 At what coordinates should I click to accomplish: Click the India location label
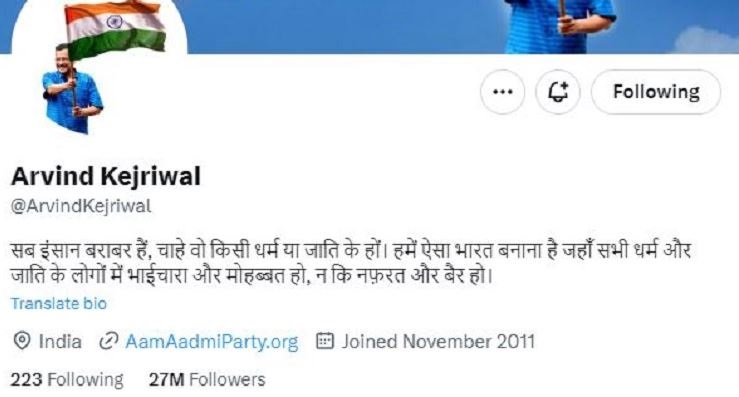tap(60, 341)
